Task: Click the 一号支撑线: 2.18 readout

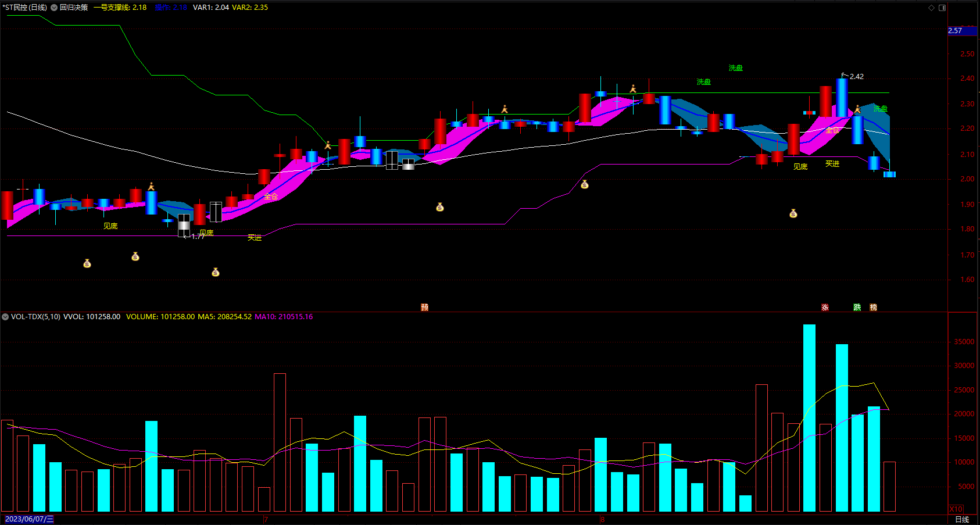Action: pyautogui.click(x=120, y=8)
